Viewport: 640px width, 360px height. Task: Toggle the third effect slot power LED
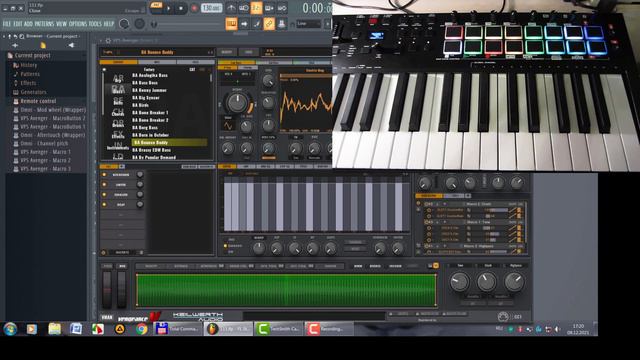[x=104, y=195]
